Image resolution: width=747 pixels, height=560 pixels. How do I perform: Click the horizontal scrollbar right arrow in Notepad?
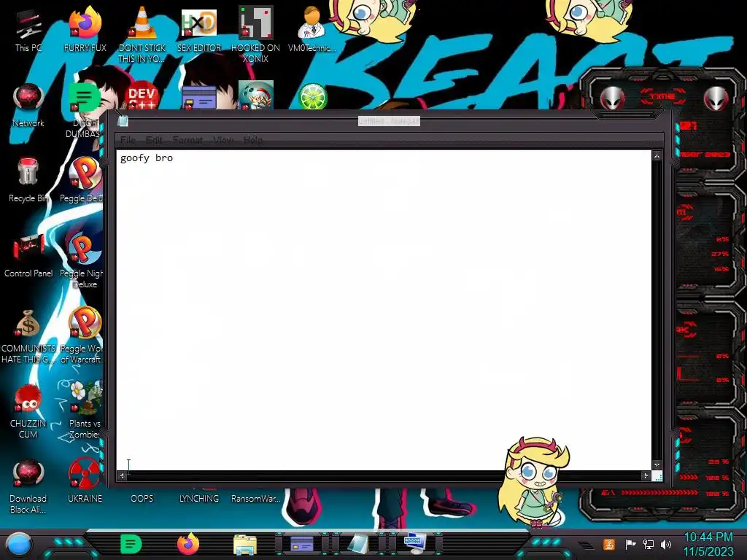tap(646, 475)
